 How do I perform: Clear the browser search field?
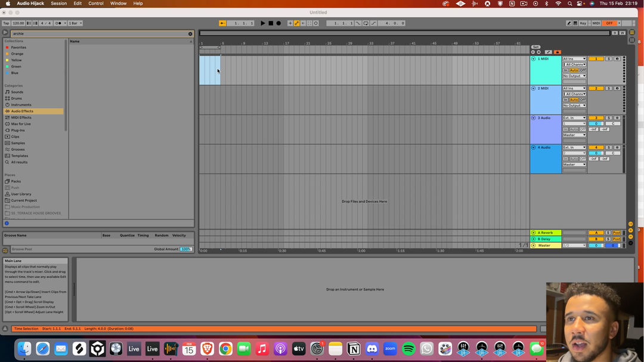pos(190,34)
